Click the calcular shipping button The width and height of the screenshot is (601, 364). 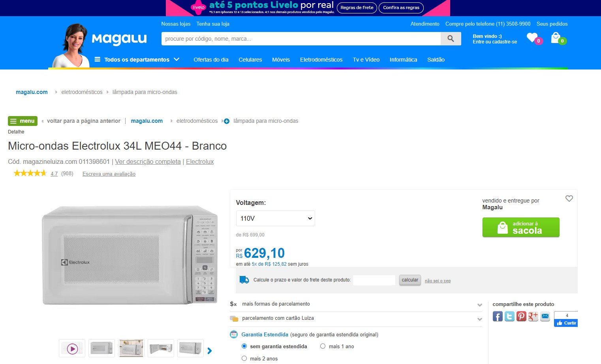point(410,280)
